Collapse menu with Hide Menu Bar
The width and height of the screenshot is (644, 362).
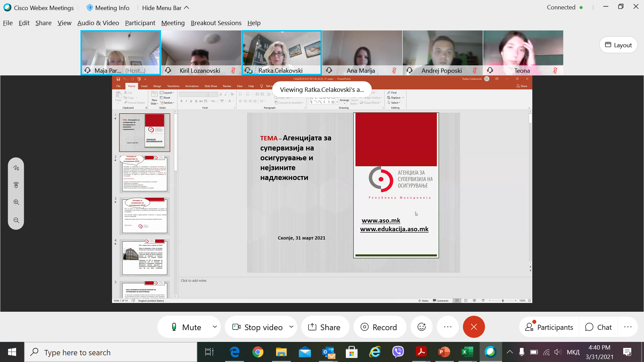pos(165,8)
